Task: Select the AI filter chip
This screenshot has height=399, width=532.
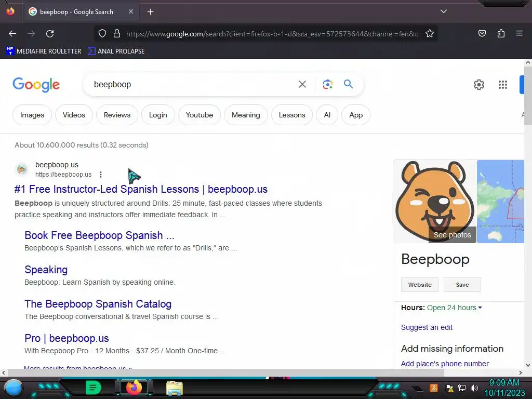Action: tap(327, 115)
